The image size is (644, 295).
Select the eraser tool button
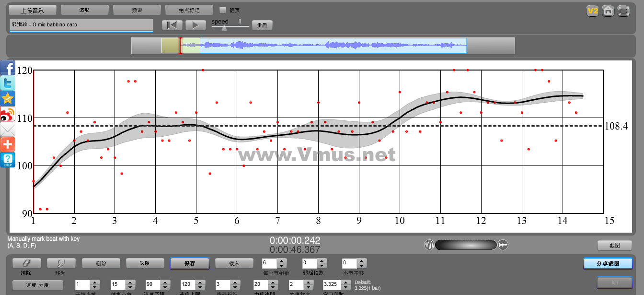point(26,263)
